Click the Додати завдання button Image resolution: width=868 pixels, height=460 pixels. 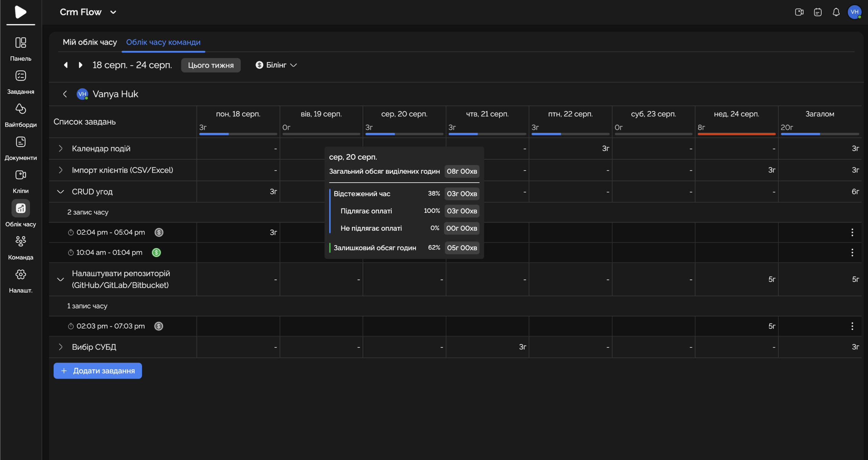(98, 371)
